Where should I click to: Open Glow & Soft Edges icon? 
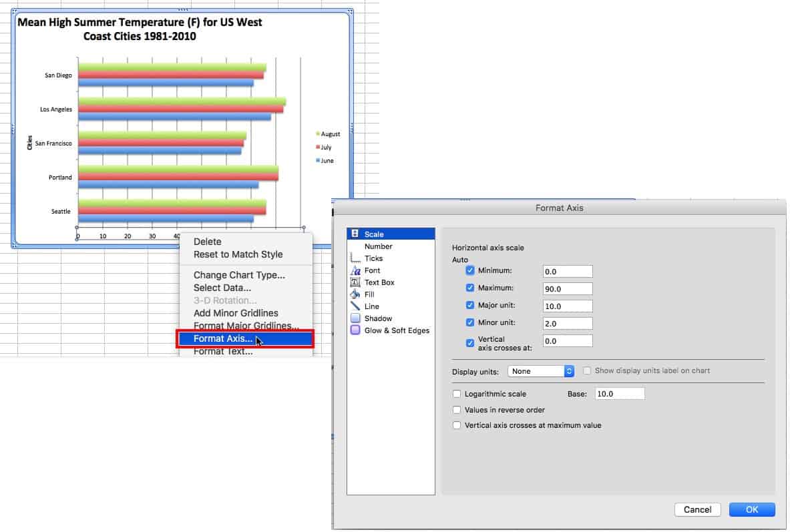pyautogui.click(x=355, y=330)
